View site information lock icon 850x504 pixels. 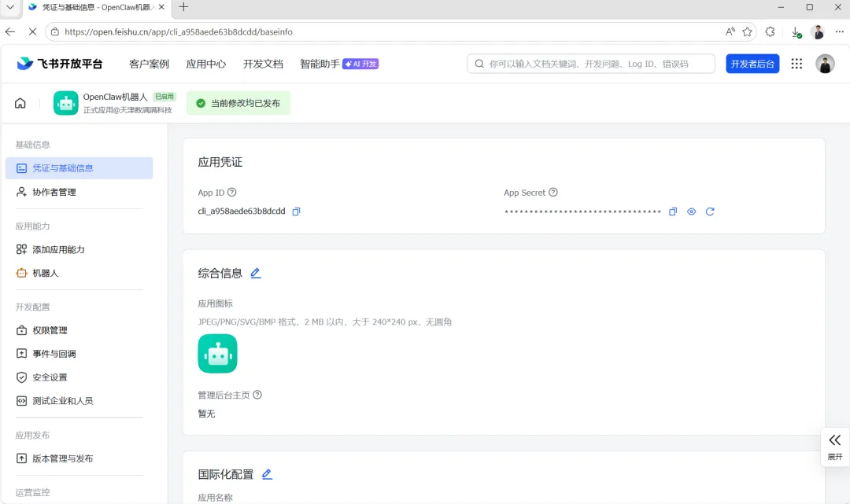click(x=55, y=32)
